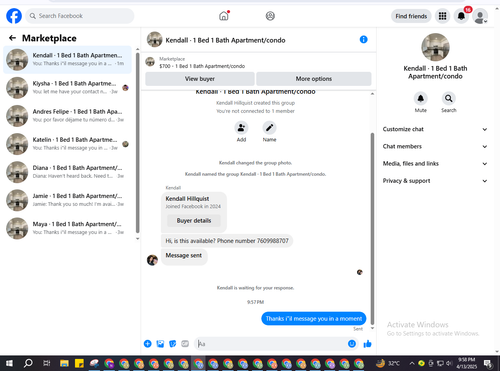Click the chat header group avatar
500x371 pixels.
coord(154,40)
